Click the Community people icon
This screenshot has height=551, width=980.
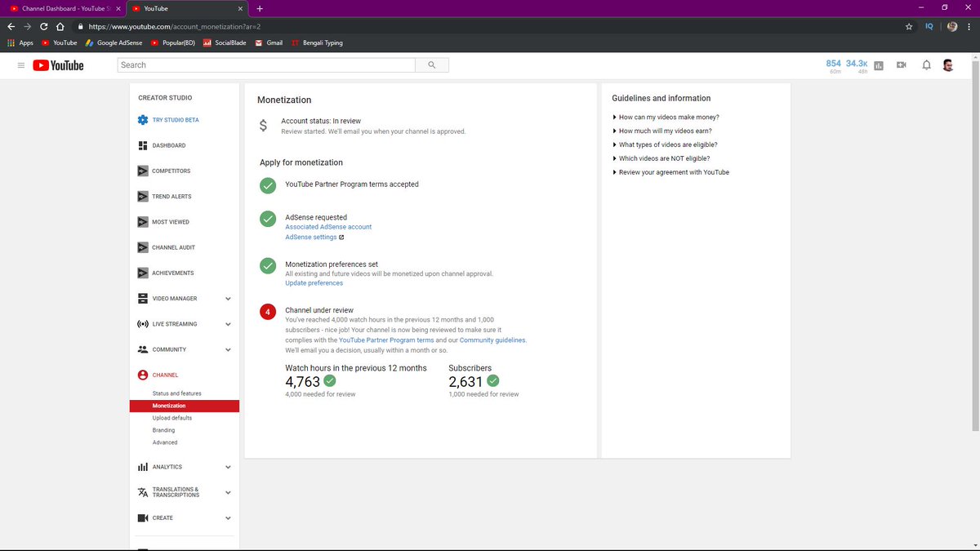(143, 349)
